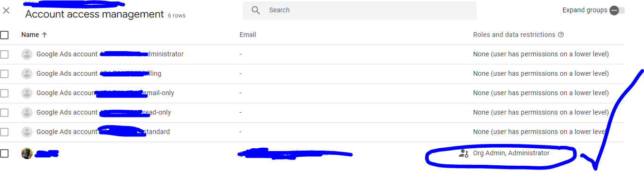Open the Org Admin, Administrator roles entry
This screenshot has height=179, width=644.
[x=512, y=153]
